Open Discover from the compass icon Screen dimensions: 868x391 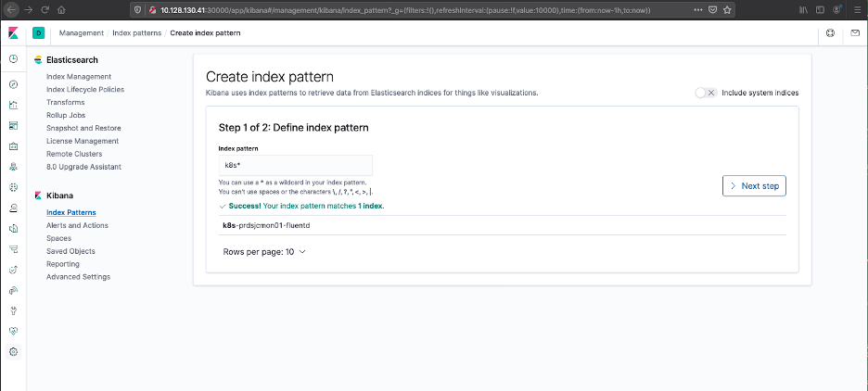(x=13, y=84)
